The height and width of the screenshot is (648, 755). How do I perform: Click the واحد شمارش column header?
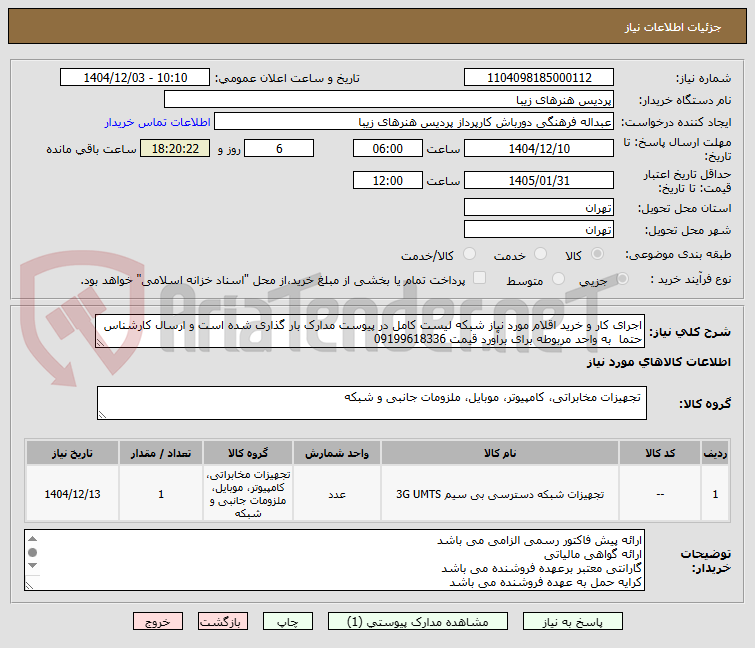(x=337, y=453)
